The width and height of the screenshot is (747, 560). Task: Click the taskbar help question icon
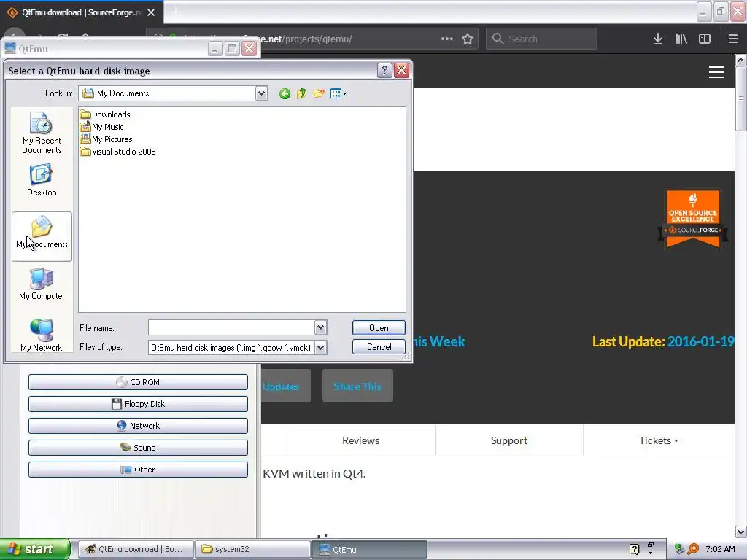click(634, 549)
